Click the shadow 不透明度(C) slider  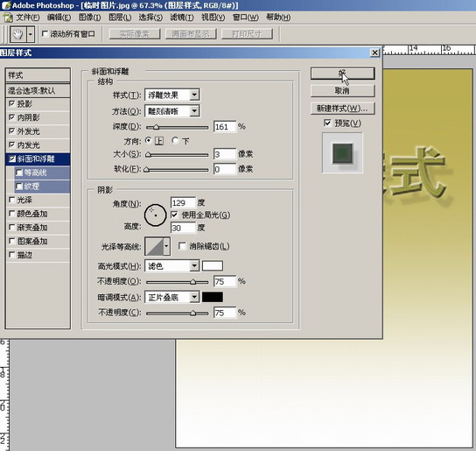pos(178,313)
